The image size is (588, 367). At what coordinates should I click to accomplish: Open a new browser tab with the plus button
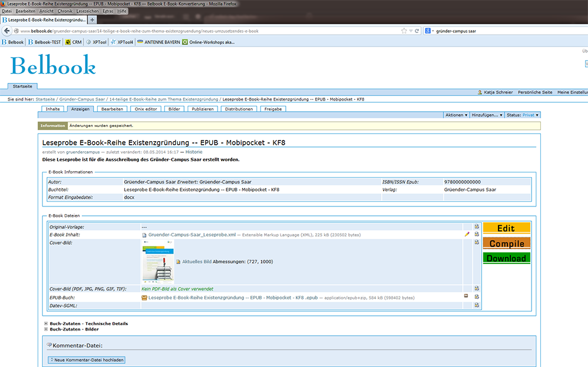click(92, 19)
